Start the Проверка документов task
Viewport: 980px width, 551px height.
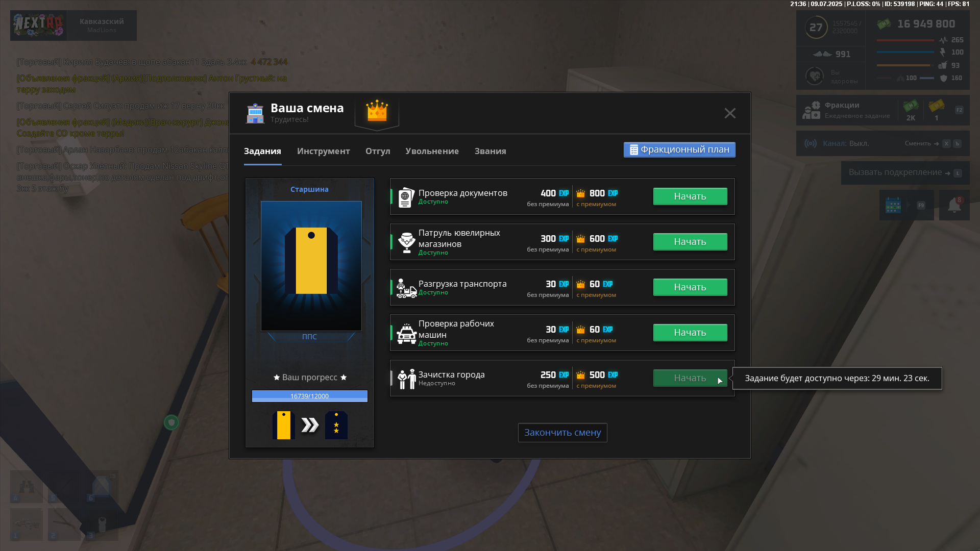[690, 196]
